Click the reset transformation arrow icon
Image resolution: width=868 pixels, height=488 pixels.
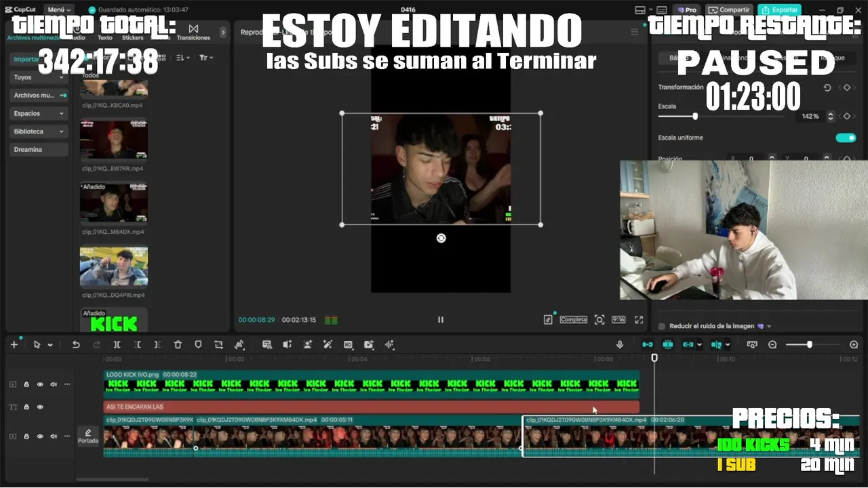click(x=827, y=87)
